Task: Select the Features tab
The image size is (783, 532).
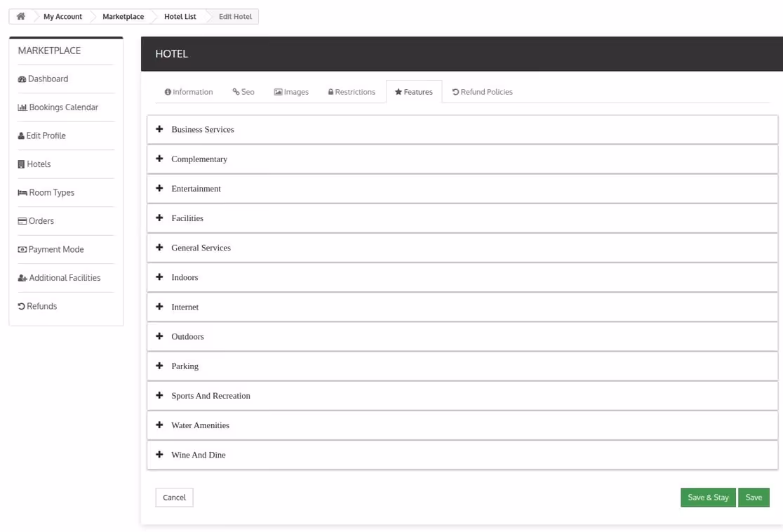Action: click(x=414, y=92)
